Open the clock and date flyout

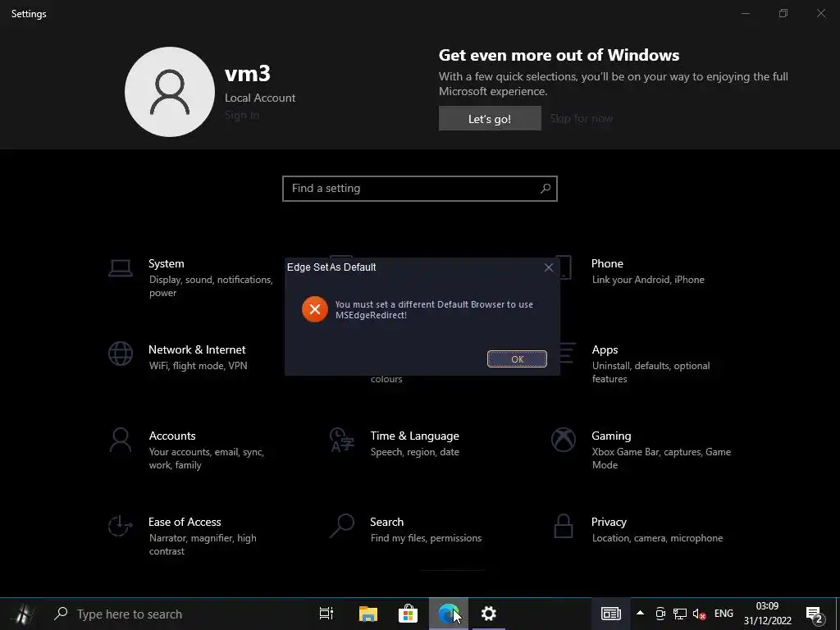[767, 614]
